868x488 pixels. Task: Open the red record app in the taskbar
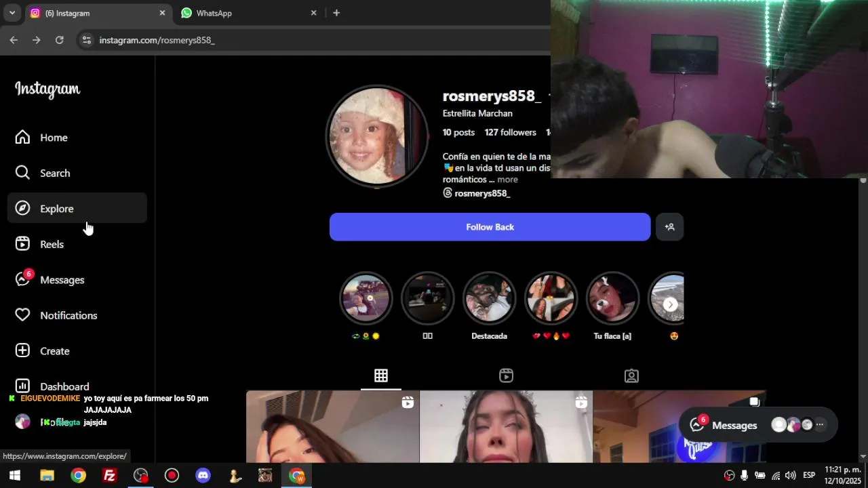click(x=172, y=476)
